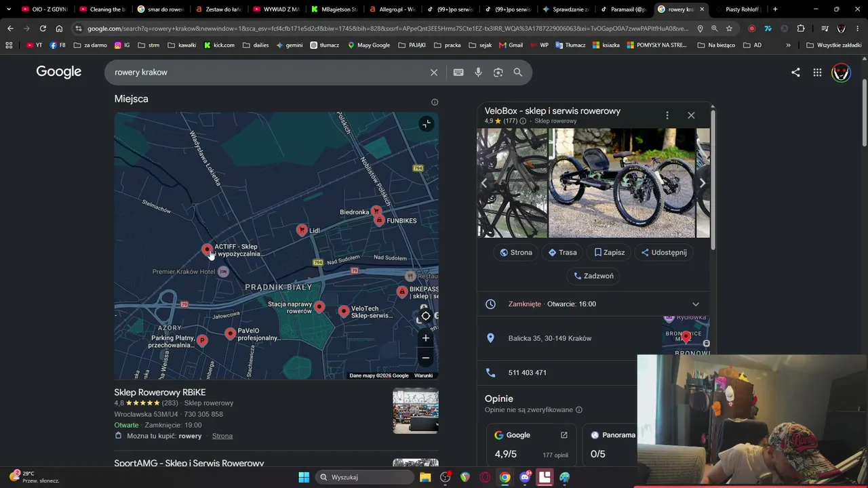Reload the page in Chrome
Image resolution: width=868 pixels, height=488 pixels.
(x=43, y=28)
